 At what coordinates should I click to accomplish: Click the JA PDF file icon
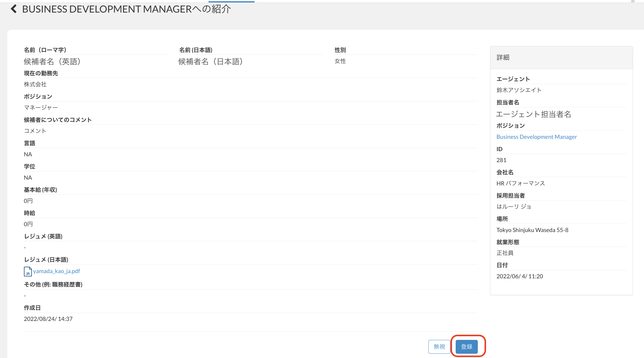point(28,272)
